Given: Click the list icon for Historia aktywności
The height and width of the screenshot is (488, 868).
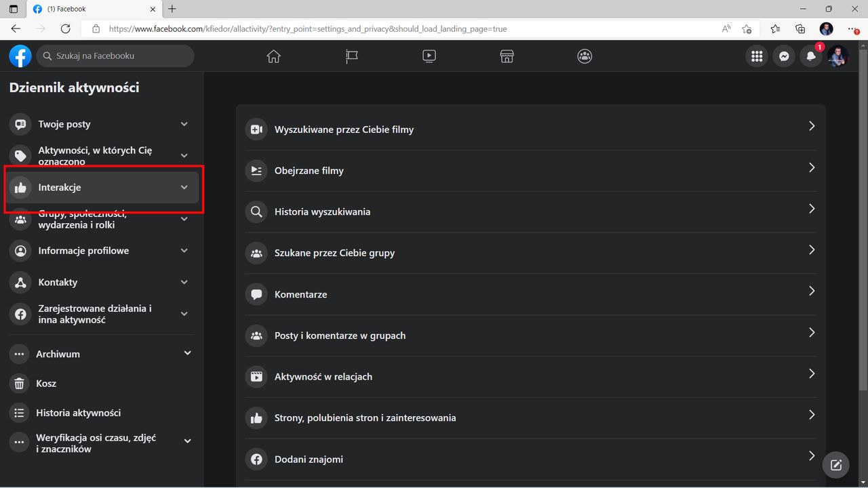Looking at the screenshot, I should point(20,413).
